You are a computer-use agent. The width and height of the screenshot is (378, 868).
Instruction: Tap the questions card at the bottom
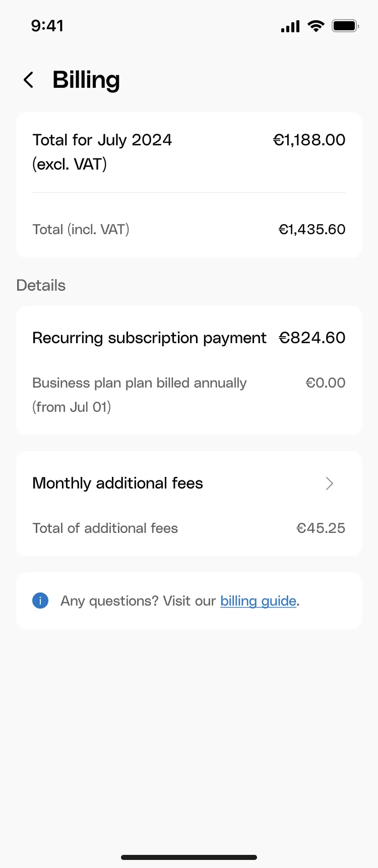click(x=189, y=601)
